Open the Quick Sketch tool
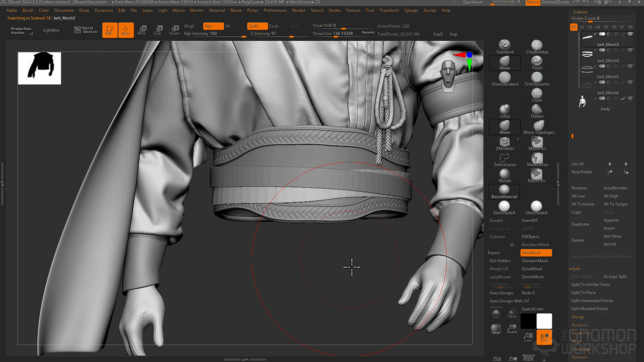The image size is (644, 362). point(86,30)
